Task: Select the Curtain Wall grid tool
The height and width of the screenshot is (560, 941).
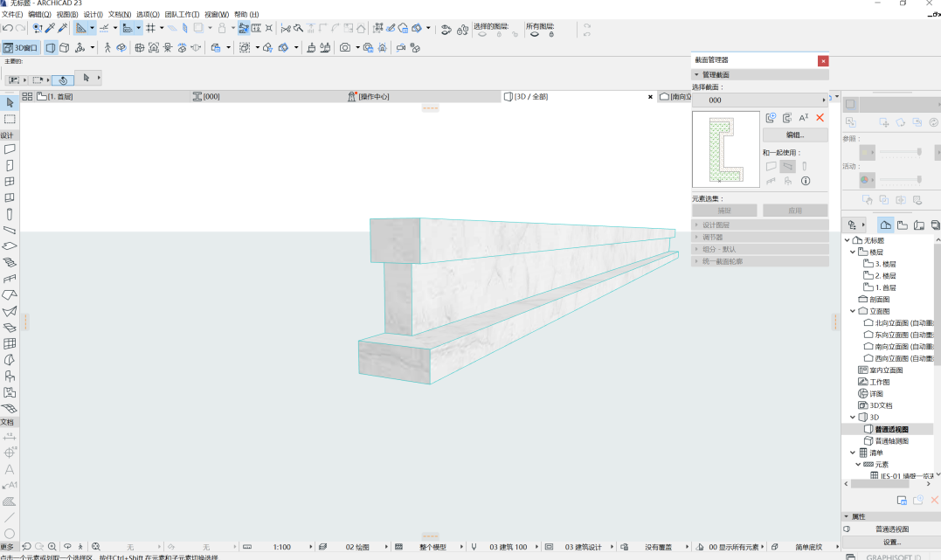Action: (x=10, y=343)
